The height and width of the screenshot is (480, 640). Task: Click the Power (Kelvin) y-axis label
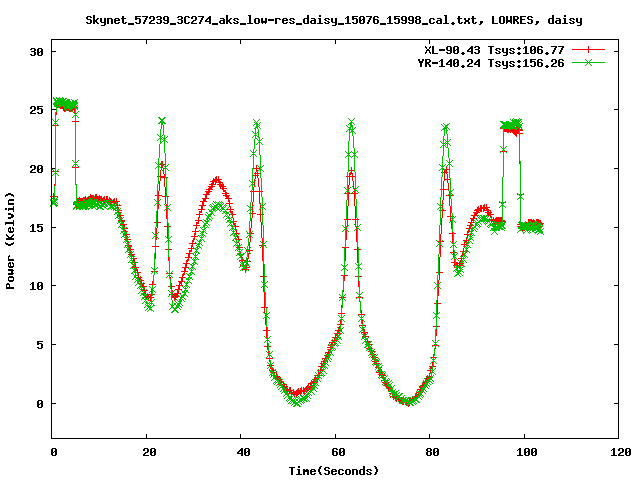coord(10,241)
